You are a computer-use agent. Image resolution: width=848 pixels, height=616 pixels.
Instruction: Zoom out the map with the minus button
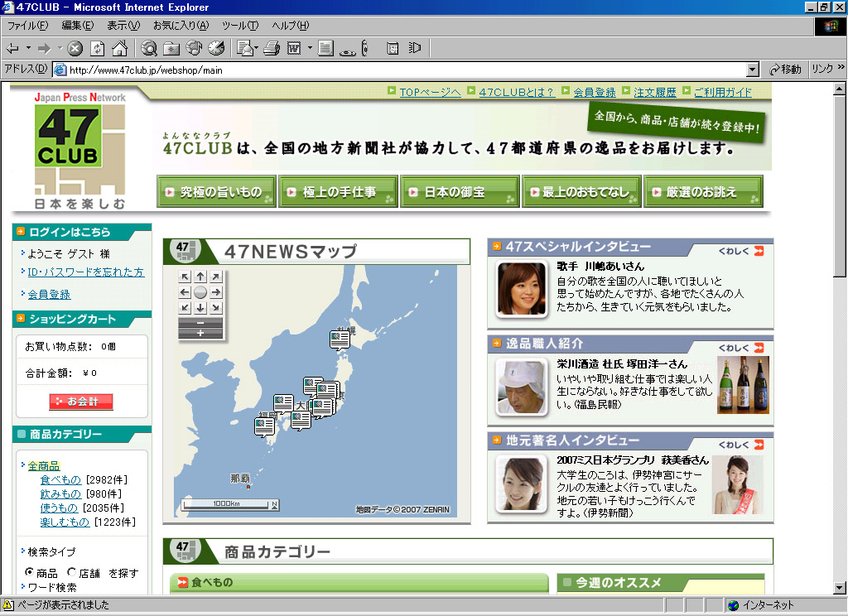coord(200,323)
